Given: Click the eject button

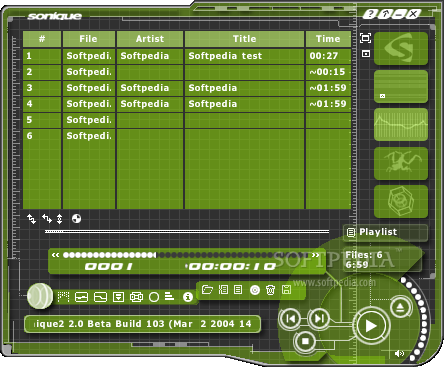Looking at the screenshot, I should 400,307.
